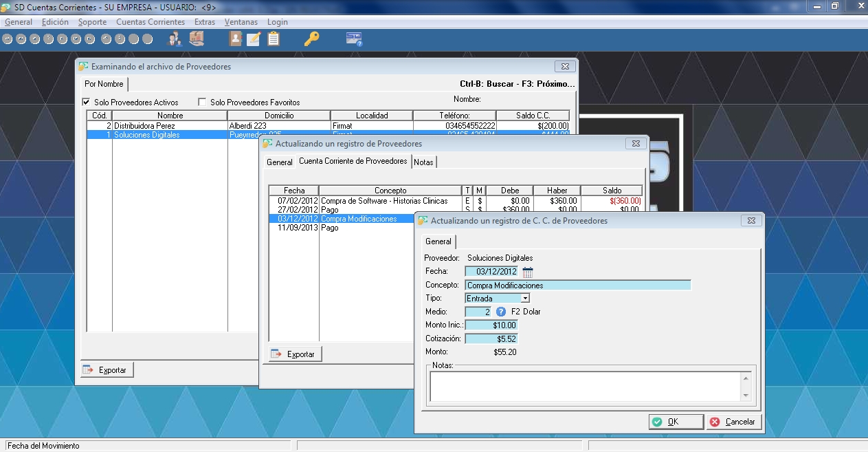Open the clients icon in toolbar
Screen dimensions: 868x452
(174, 39)
